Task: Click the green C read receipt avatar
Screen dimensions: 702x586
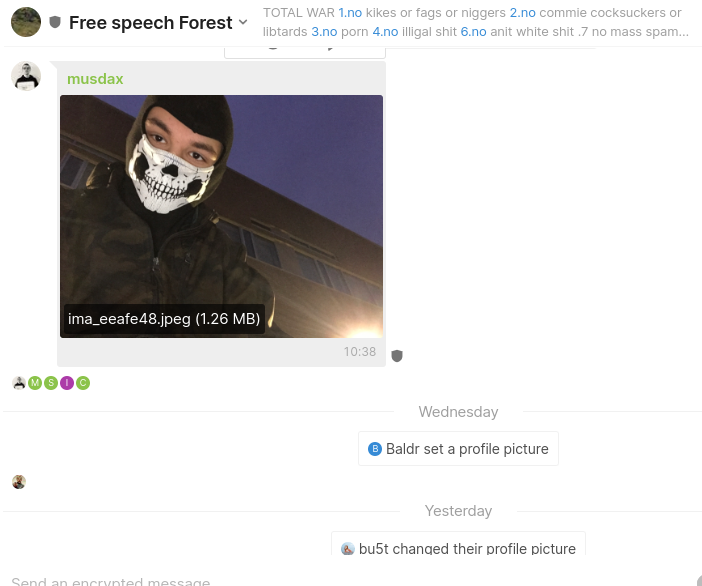Action: point(83,383)
